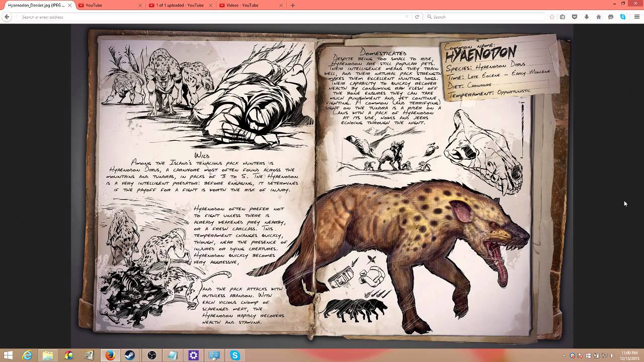
Task: Reload the page with the refresh icon
Action: [x=417, y=17]
